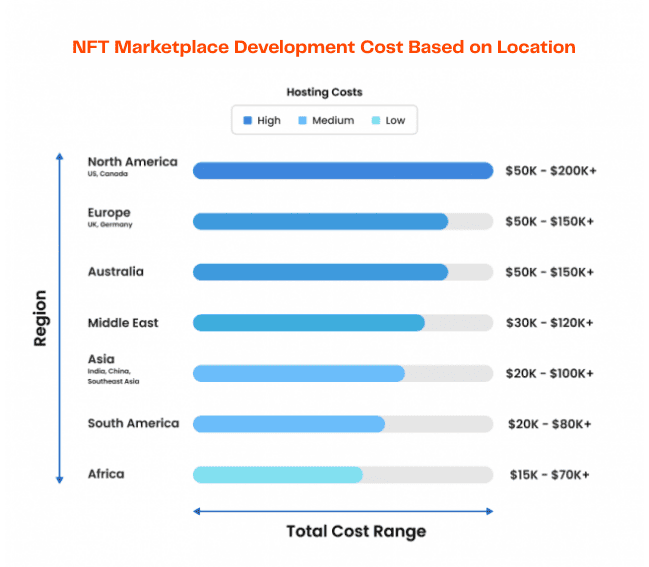Click the Asia region label
Screen dimensions: 649x567
pos(101,359)
